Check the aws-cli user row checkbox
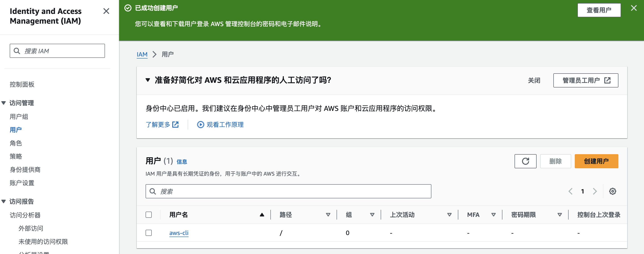Screen dimensions: 644x254 click(x=149, y=233)
